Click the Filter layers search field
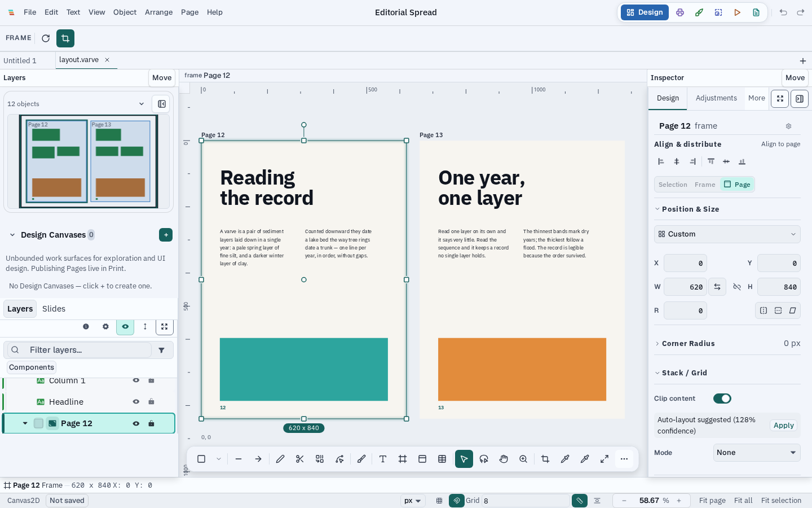This screenshot has width=812, height=508. coord(78,350)
